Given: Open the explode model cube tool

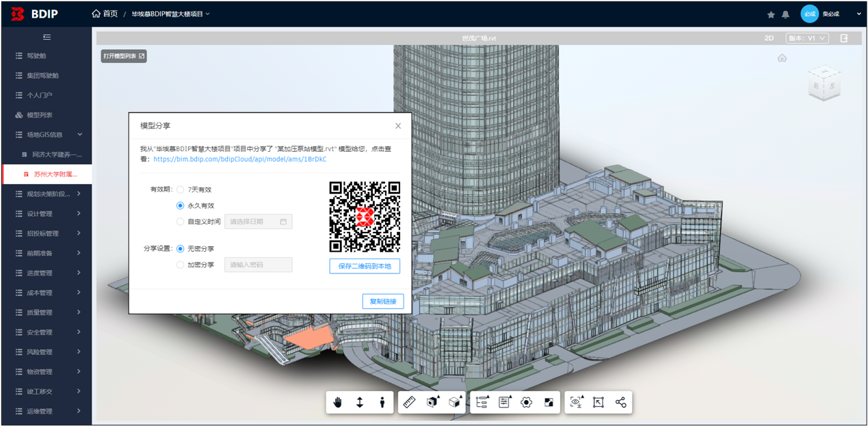Looking at the screenshot, I should [x=455, y=403].
